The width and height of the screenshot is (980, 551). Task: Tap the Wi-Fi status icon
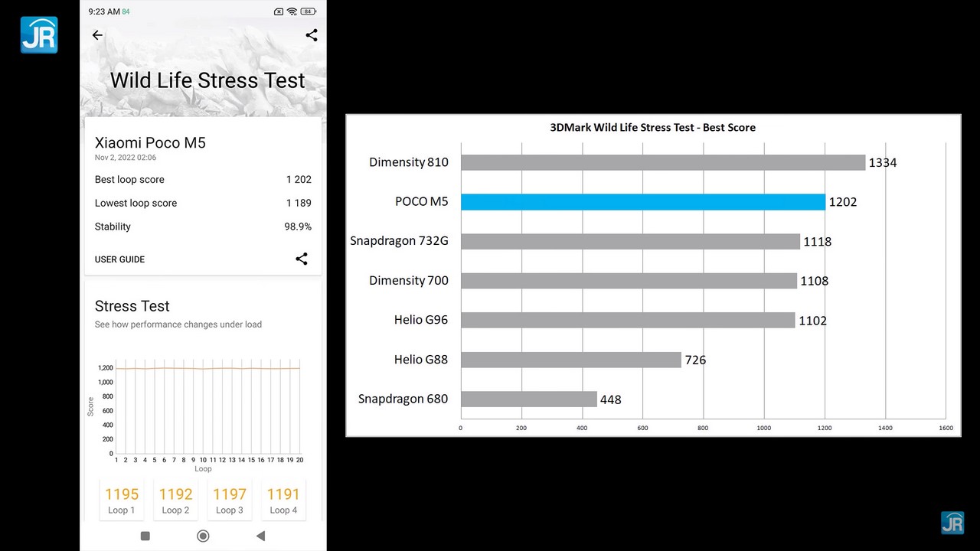pyautogui.click(x=292, y=11)
